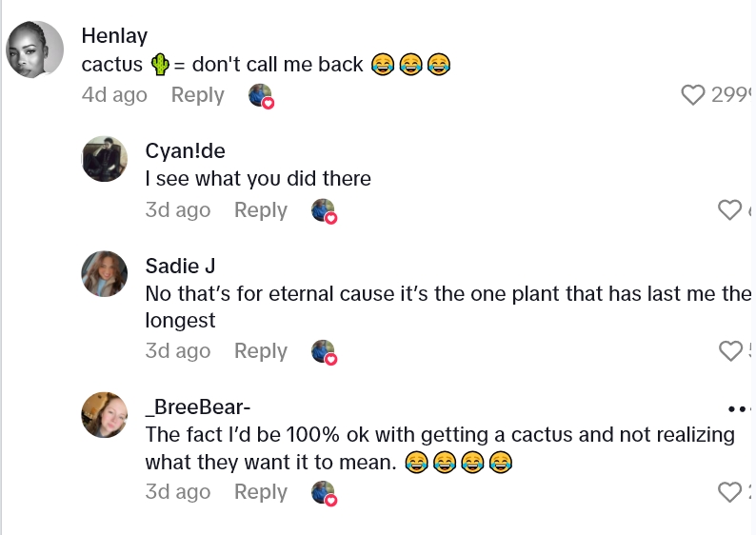Reply to Henlay's comment
This screenshot has height=535, width=756.
click(x=197, y=95)
